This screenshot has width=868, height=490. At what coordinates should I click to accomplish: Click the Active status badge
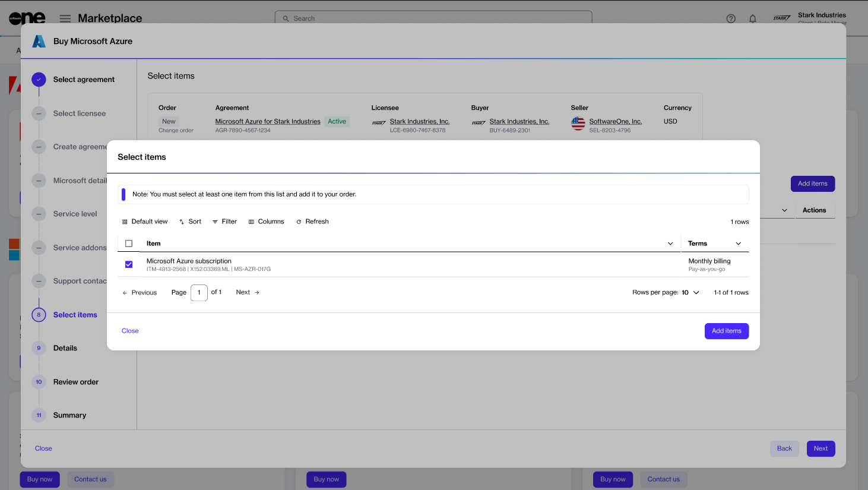[x=337, y=121]
